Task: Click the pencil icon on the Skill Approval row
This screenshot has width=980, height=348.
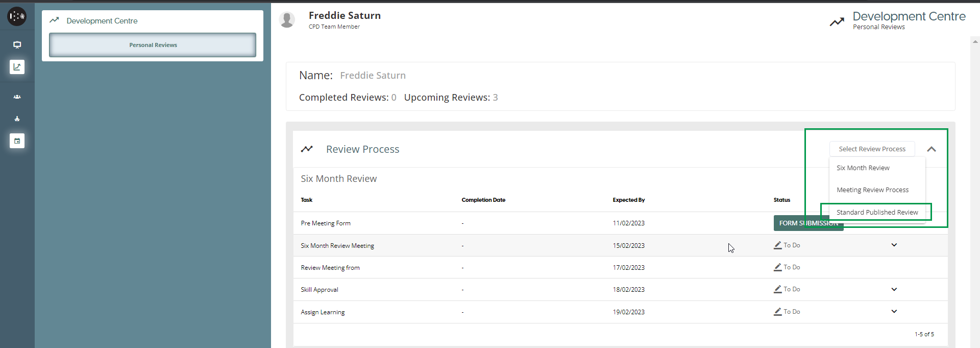Action: (777, 289)
